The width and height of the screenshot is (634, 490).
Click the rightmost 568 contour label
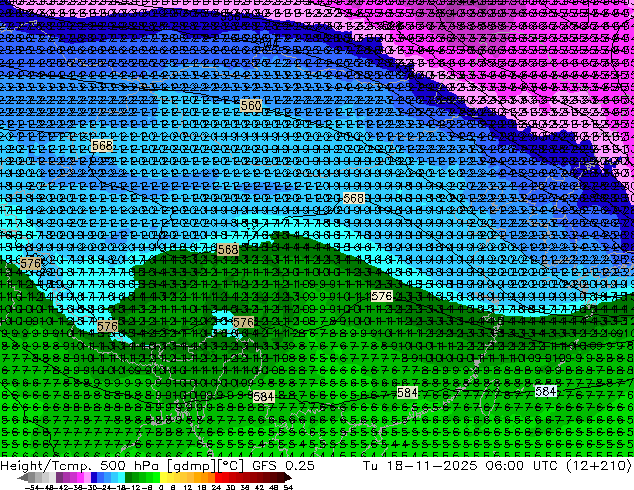353,199
